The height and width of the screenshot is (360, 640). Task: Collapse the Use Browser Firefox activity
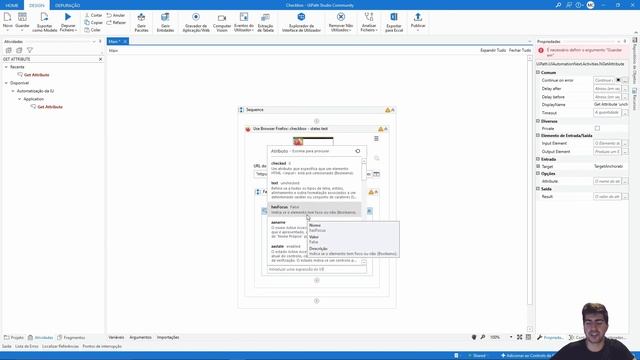385,129
